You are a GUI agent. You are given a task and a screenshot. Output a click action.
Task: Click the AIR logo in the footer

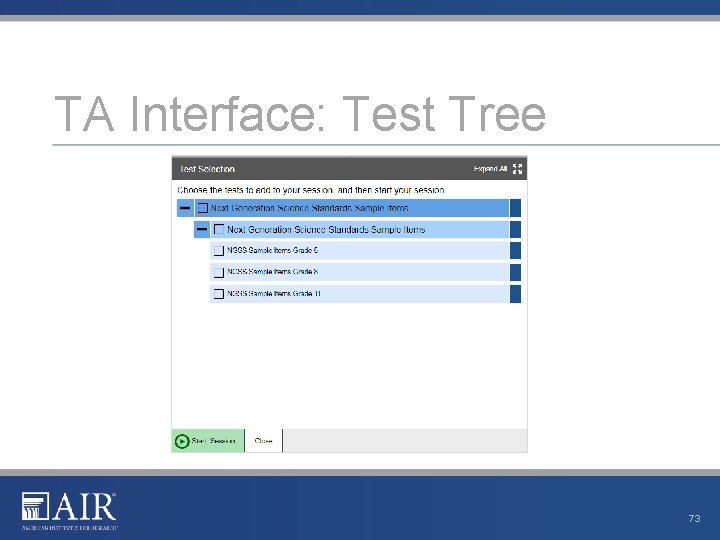69,511
